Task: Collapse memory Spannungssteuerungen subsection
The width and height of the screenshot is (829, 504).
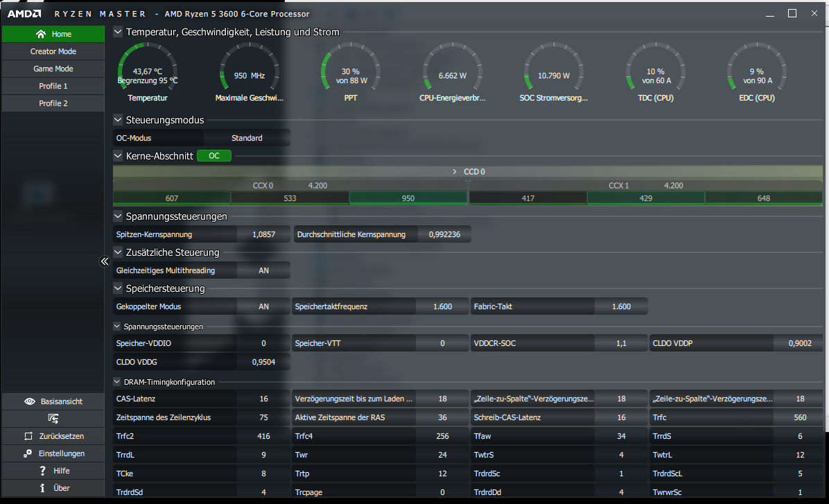Action: click(x=117, y=327)
